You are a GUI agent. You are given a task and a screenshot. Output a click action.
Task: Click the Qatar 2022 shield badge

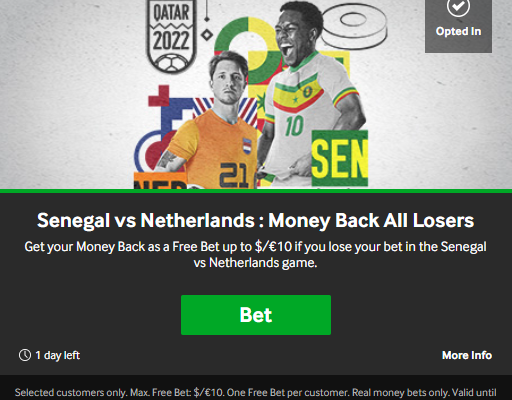171,36
